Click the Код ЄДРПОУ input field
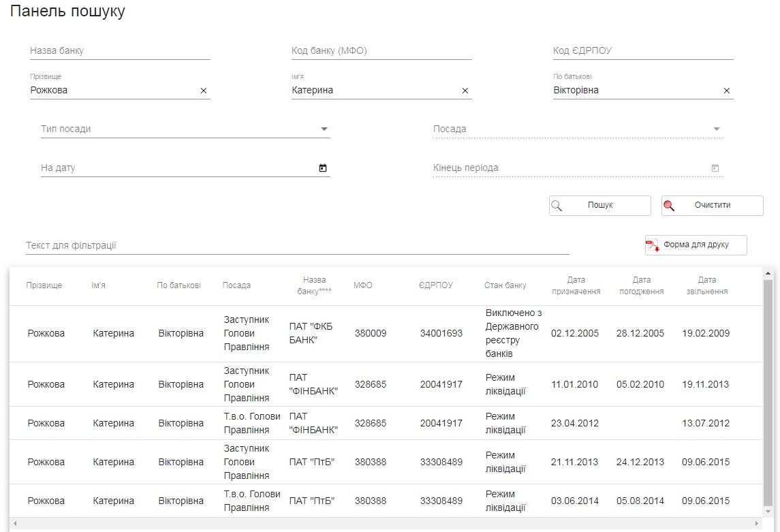This screenshot has width=780, height=532. point(642,51)
